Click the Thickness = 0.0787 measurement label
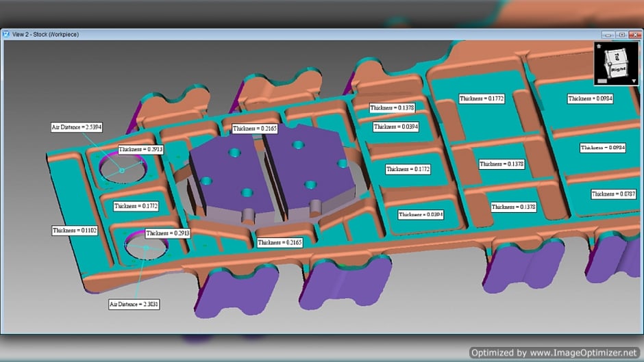 [x=615, y=194]
